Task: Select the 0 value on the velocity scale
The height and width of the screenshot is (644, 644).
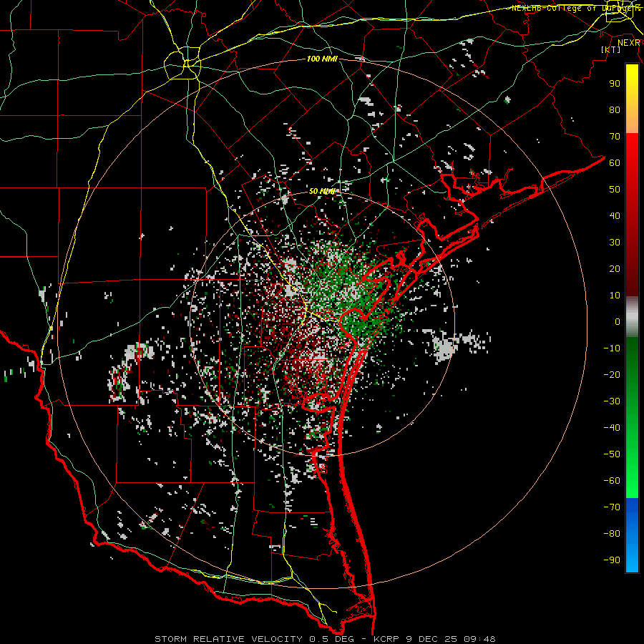Action: [x=618, y=322]
